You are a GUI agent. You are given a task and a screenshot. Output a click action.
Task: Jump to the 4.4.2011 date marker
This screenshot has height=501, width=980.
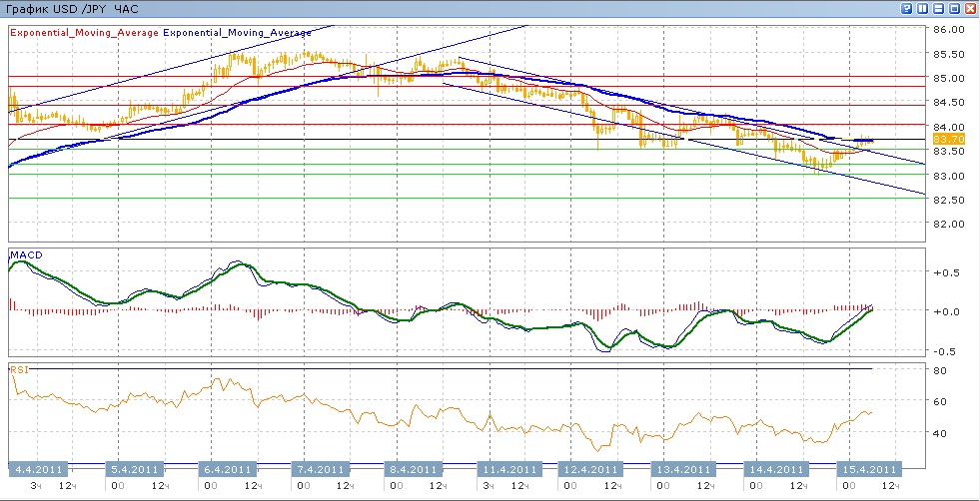[41, 468]
